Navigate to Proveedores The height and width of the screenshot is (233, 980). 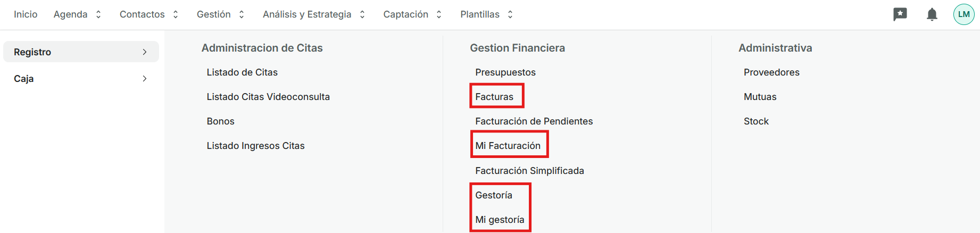(x=771, y=72)
